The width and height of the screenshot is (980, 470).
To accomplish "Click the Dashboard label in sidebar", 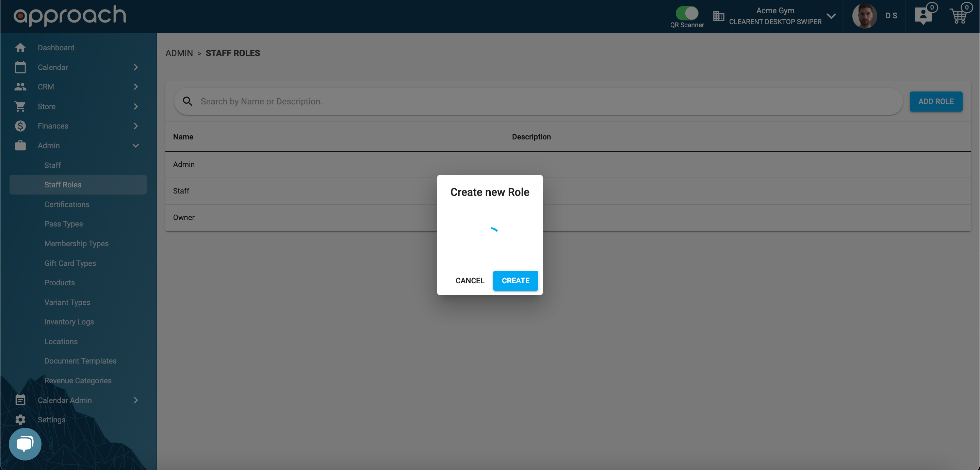I will (56, 48).
